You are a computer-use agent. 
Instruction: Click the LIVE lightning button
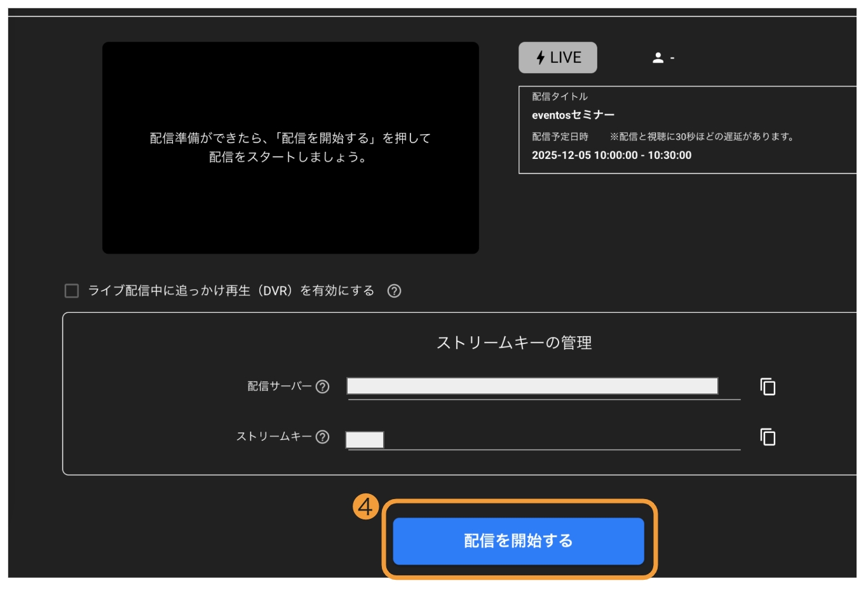coord(557,58)
